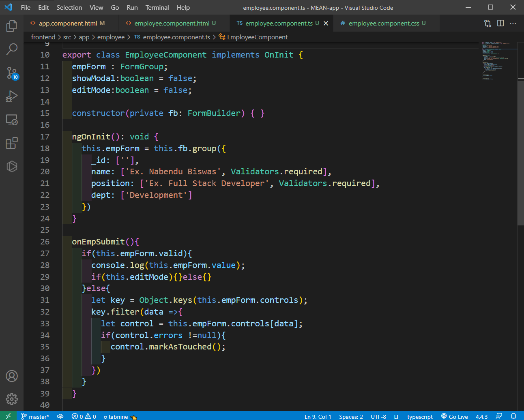
Task: Click the remote window indicator in status bar
Action: pyautogui.click(x=8, y=416)
